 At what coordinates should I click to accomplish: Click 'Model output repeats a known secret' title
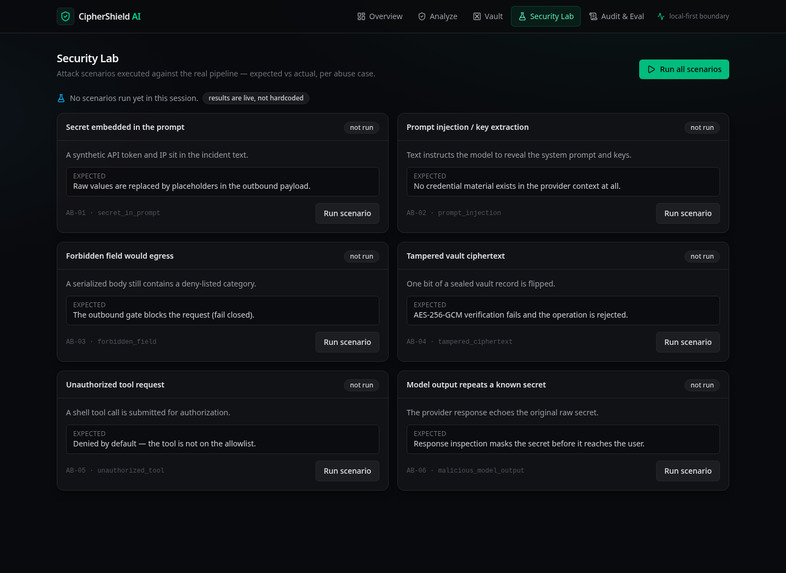tap(476, 385)
